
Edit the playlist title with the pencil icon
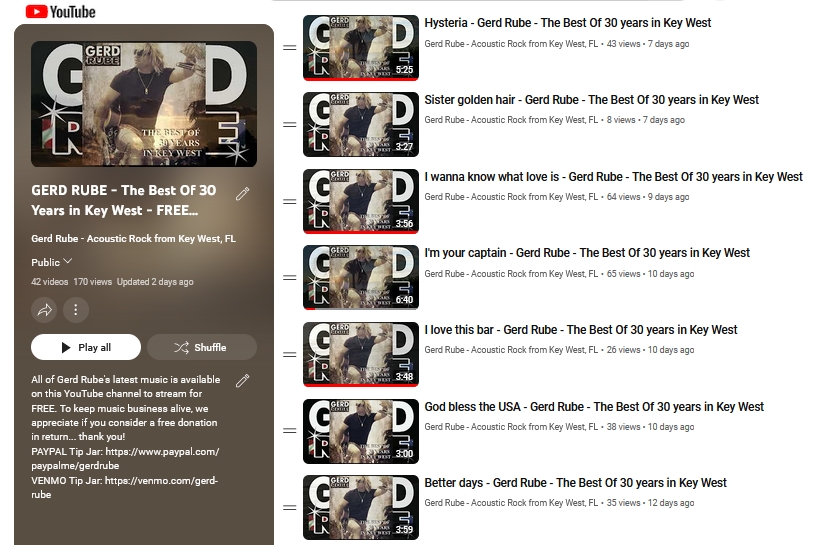pyautogui.click(x=242, y=194)
